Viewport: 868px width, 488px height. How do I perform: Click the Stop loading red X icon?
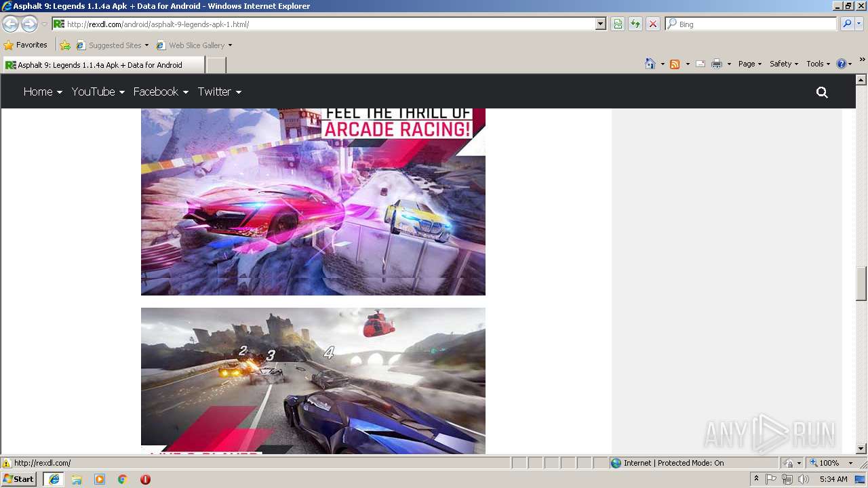pyautogui.click(x=653, y=24)
